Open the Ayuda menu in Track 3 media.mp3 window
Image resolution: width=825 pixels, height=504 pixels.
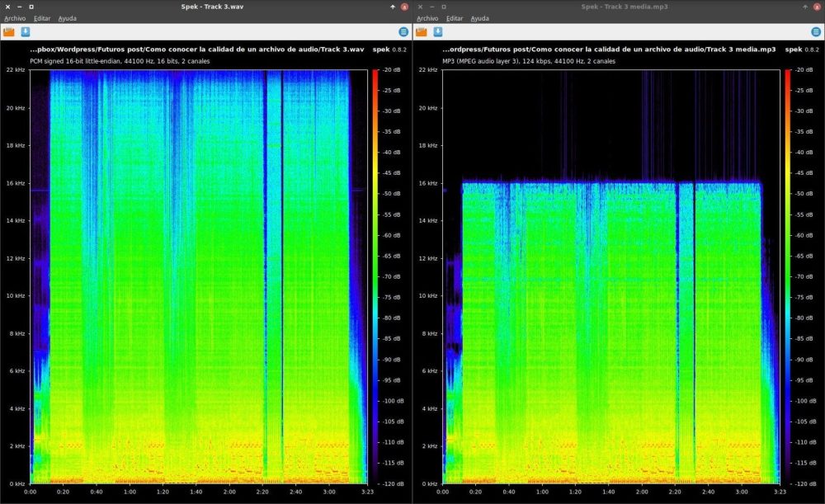click(479, 18)
